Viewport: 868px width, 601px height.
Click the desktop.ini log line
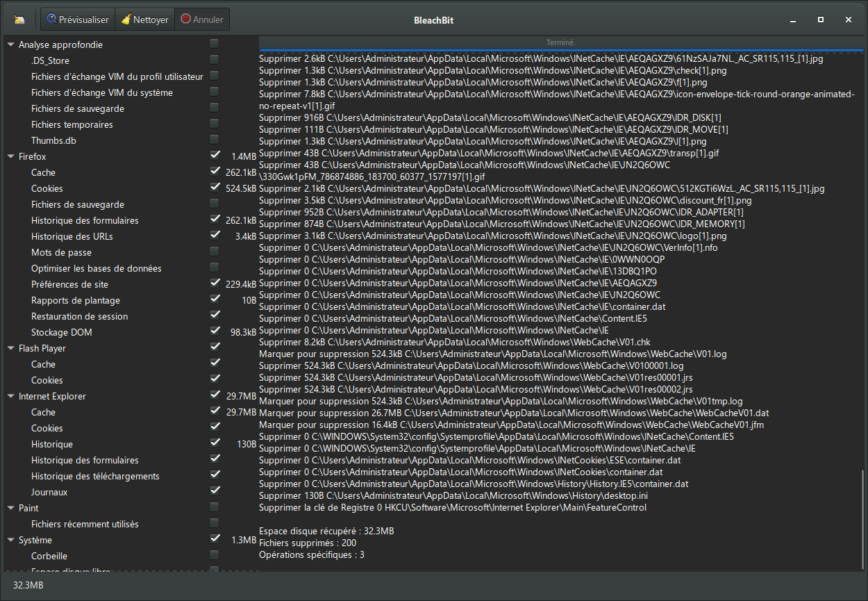[453, 495]
